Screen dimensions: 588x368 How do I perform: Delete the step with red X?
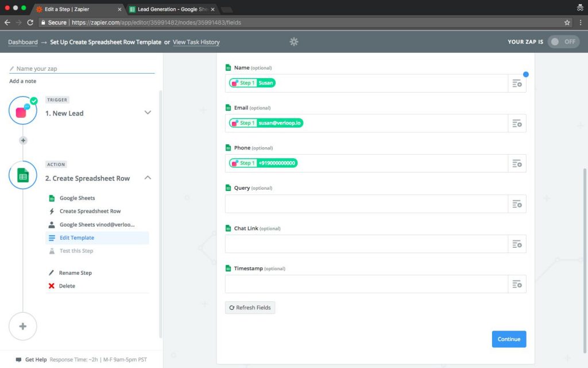51,286
